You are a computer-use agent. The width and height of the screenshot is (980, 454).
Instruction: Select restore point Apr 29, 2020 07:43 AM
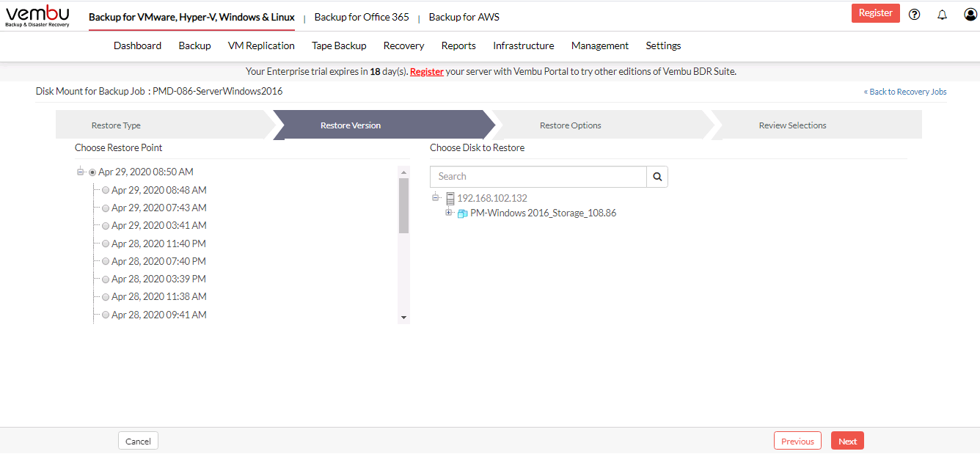[106, 208]
